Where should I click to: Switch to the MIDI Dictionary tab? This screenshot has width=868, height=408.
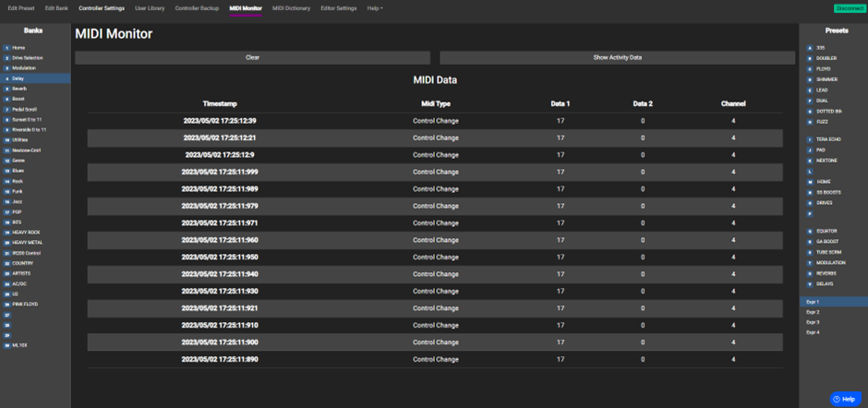(291, 8)
